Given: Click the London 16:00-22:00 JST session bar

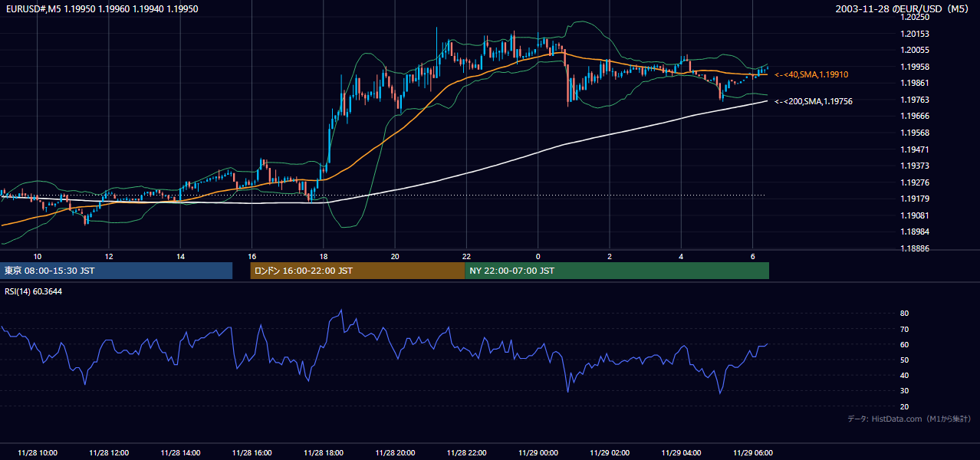Looking at the screenshot, I should tap(357, 271).
